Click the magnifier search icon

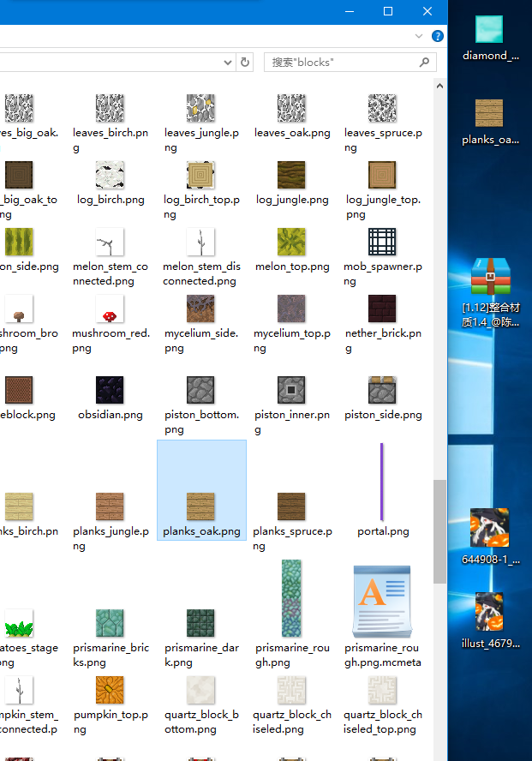coord(424,62)
